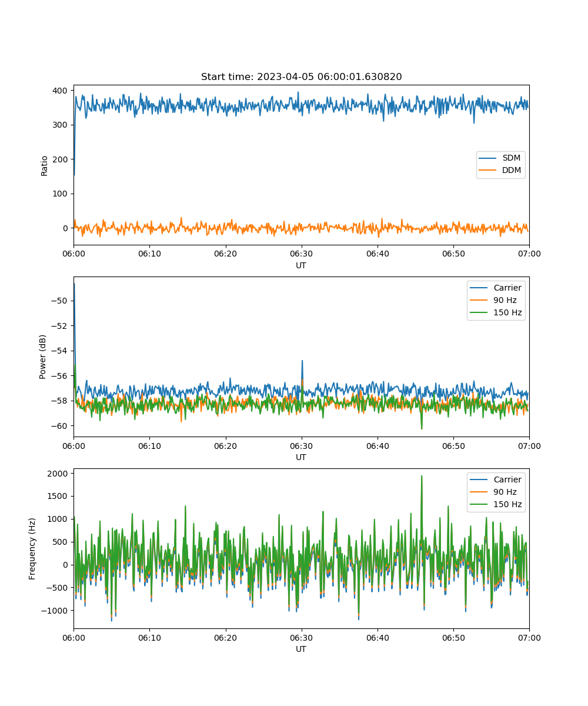The image size is (588, 706).
Task: Click the DDM legend entry in top plot
Action: click(x=511, y=171)
